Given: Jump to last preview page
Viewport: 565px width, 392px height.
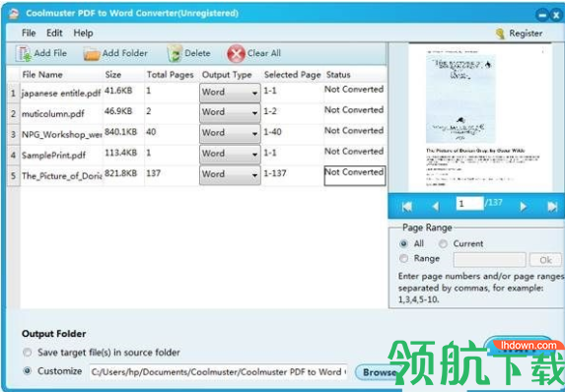Looking at the screenshot, I should (x=552, y=207).
